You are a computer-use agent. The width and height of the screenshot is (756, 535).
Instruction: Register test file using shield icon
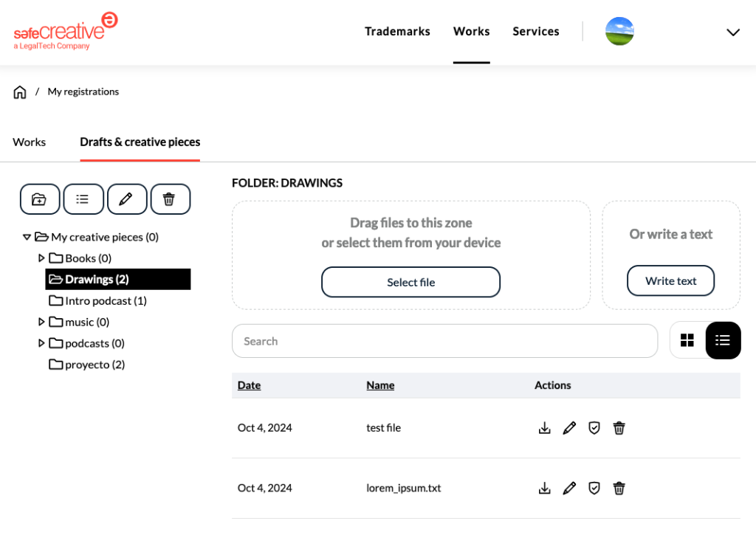click(x=594, y=428)
